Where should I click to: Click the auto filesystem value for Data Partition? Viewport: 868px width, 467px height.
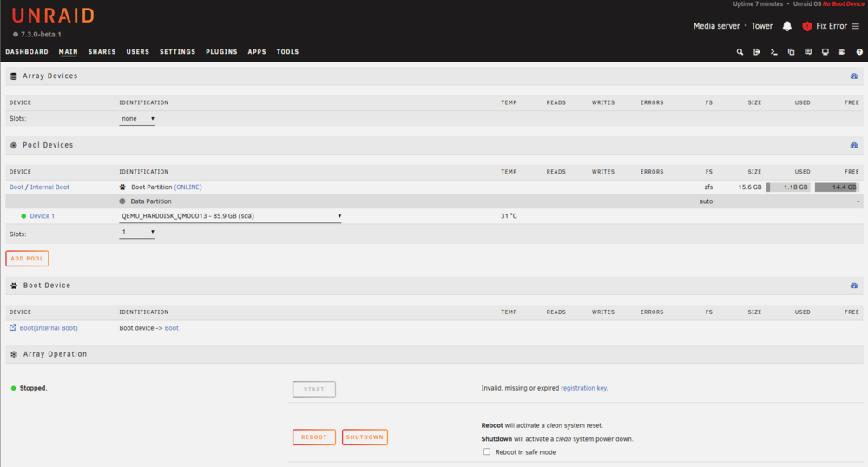click(706, 201)
